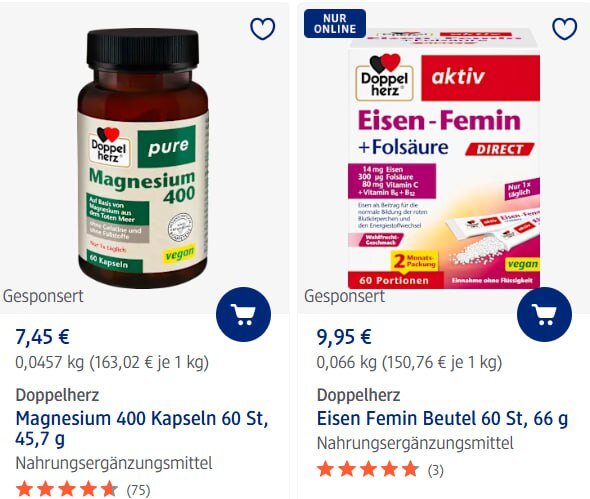Open the 3 reviews count
The image size is (590, 499).
coord(435,470)
